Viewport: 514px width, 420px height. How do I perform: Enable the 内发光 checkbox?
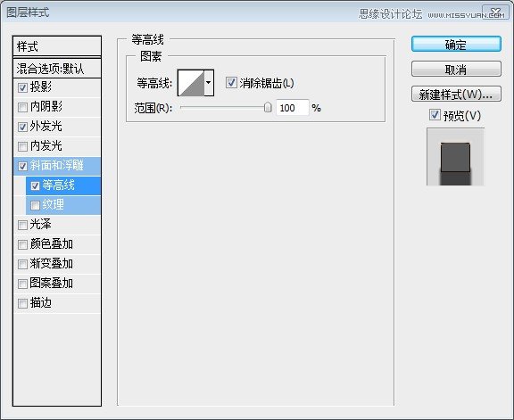22,146
